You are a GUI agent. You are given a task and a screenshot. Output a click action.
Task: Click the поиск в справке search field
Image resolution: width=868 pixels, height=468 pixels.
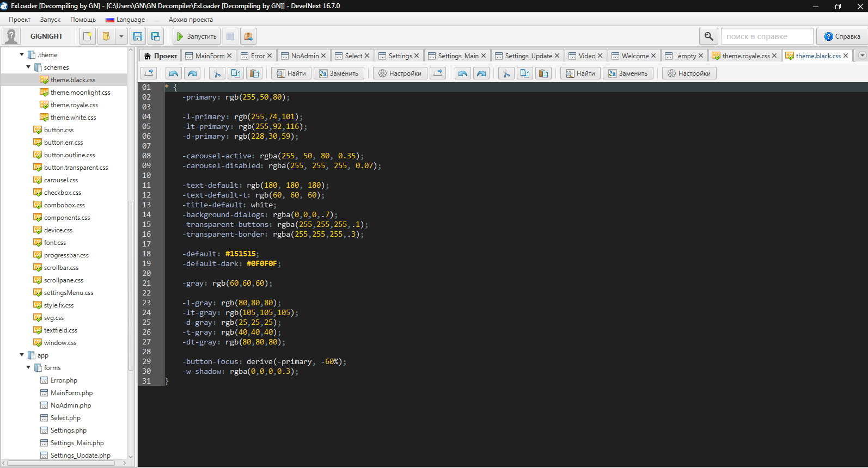click(767, 36)
